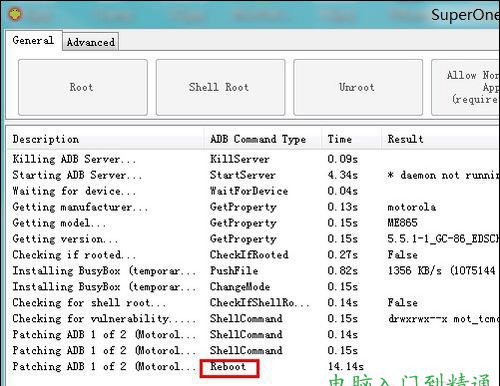Click the 0.82s time value
Screen dimensions: 500x386
(x=342, y=271)
